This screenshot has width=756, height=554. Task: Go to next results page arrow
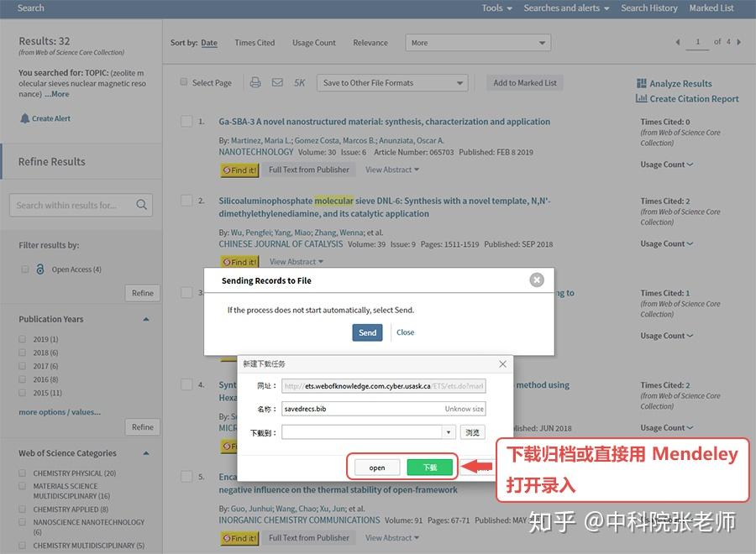point(738,42)
